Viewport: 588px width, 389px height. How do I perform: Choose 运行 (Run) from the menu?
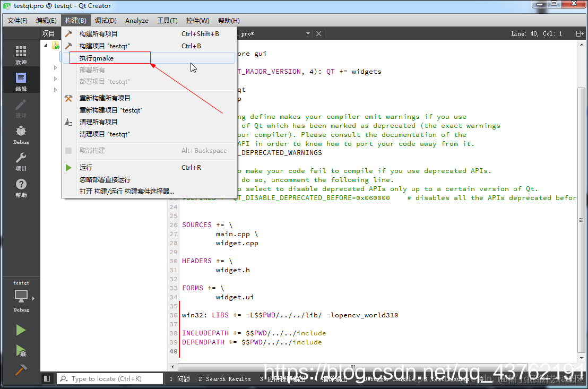[x=149, y=167]
